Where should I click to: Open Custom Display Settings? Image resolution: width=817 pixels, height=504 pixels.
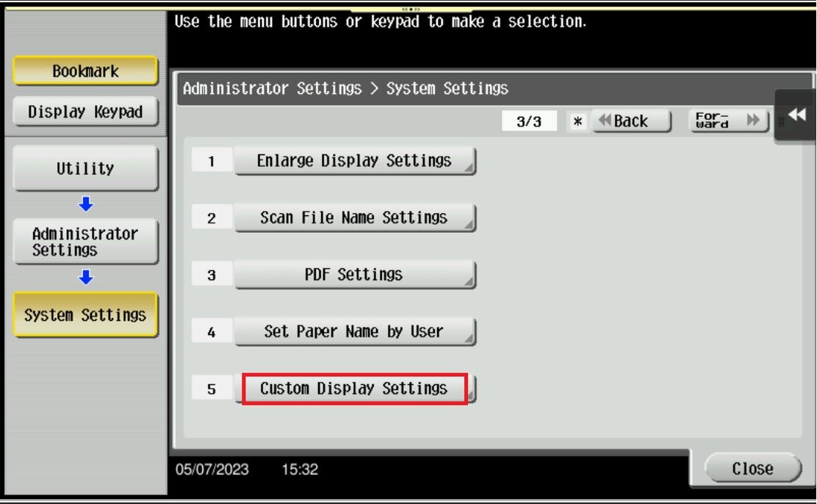coord(355,389)
